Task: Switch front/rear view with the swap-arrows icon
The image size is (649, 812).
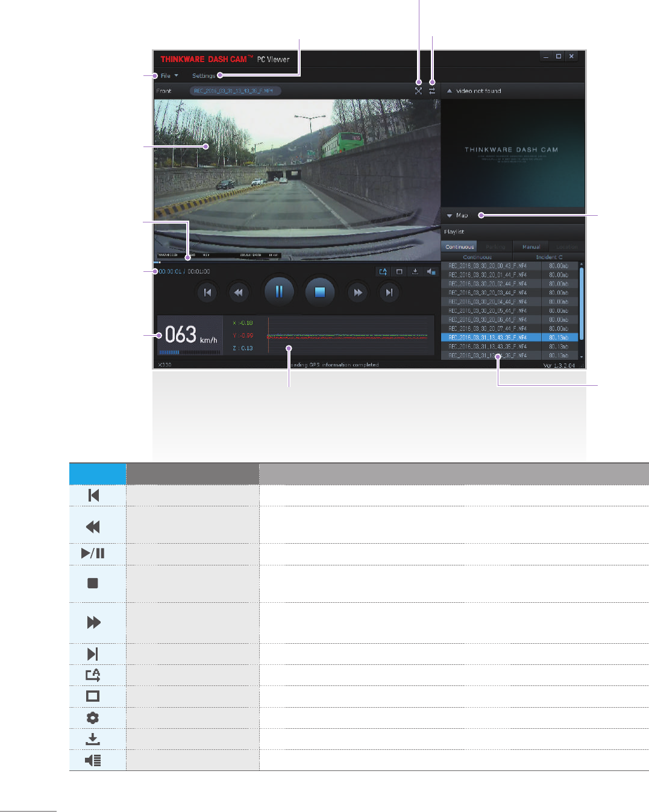Action: [432, 91]
